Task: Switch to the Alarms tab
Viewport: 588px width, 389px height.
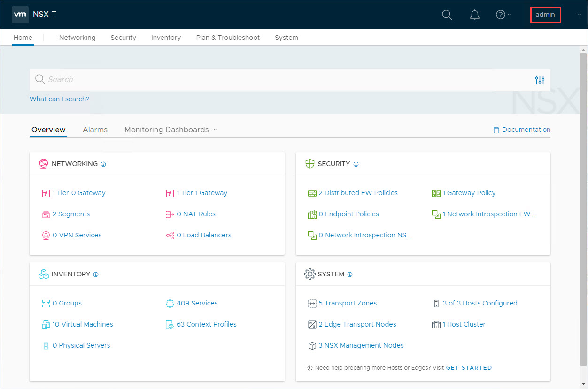Action: click(95, 130)
